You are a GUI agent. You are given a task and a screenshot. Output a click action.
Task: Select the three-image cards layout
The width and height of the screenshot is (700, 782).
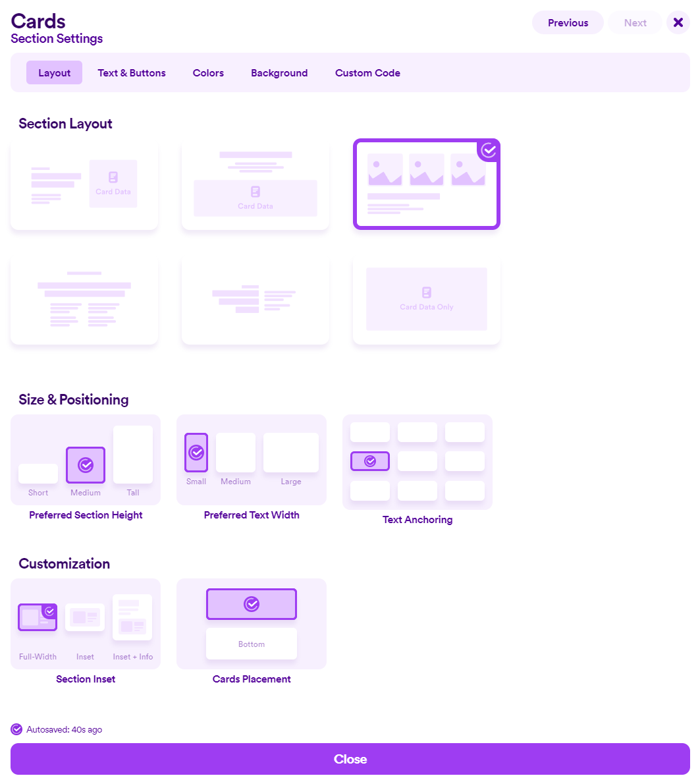[x=426, y=184]
